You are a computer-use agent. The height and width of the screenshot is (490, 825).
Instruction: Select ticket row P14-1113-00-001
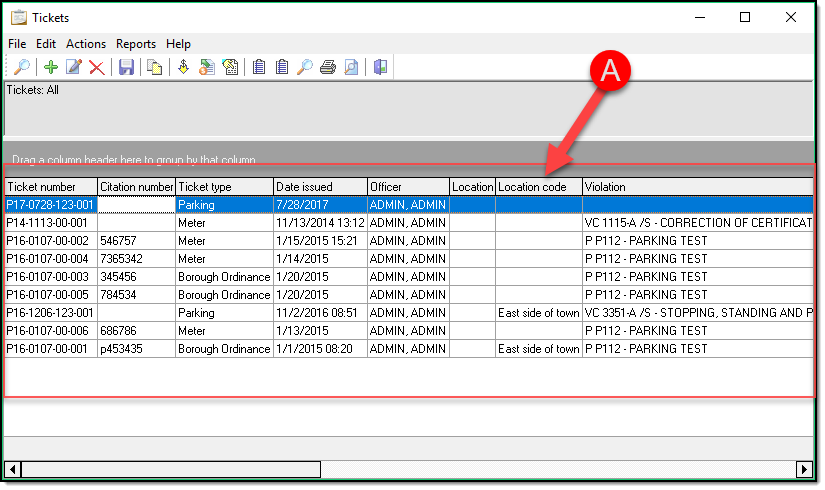[50, 223]
